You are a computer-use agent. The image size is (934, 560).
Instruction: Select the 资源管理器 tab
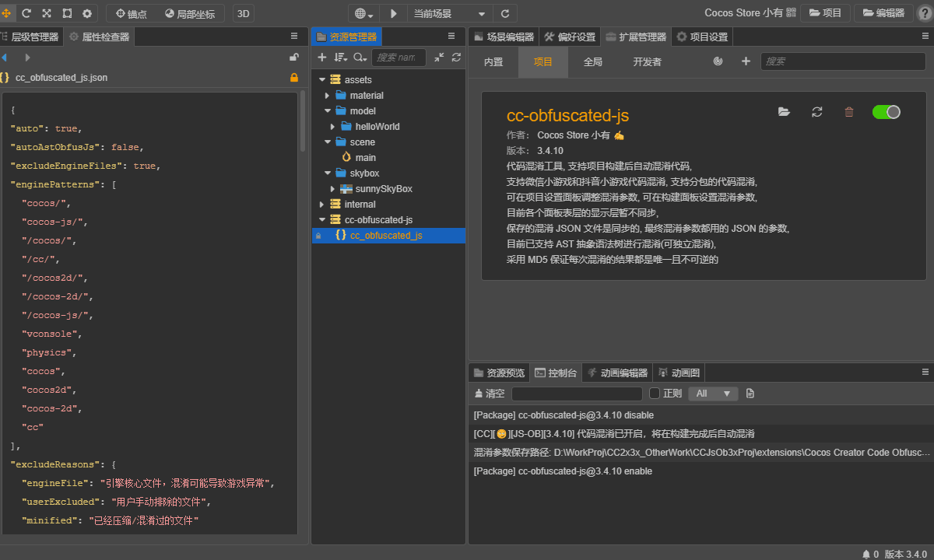[346, 37]
